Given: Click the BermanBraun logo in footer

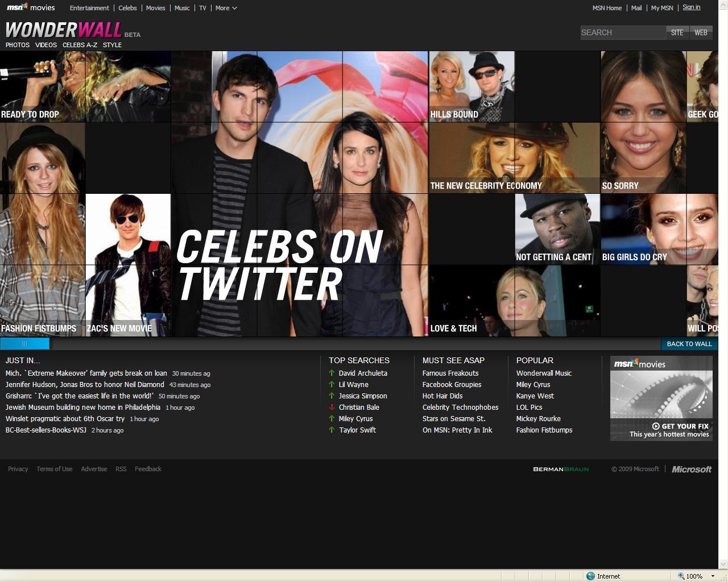Looking at the screenshot, I should tap(561, 469).
